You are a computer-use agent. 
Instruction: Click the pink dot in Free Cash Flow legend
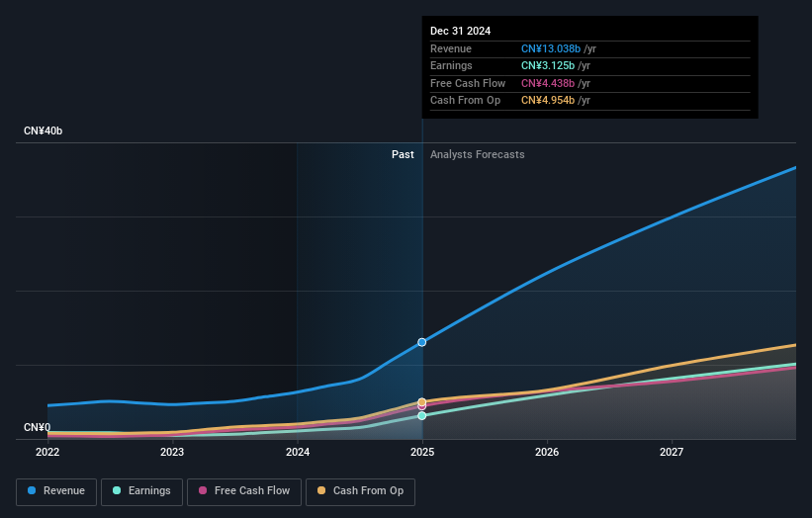pyautogui.click(x=203, y=490)
